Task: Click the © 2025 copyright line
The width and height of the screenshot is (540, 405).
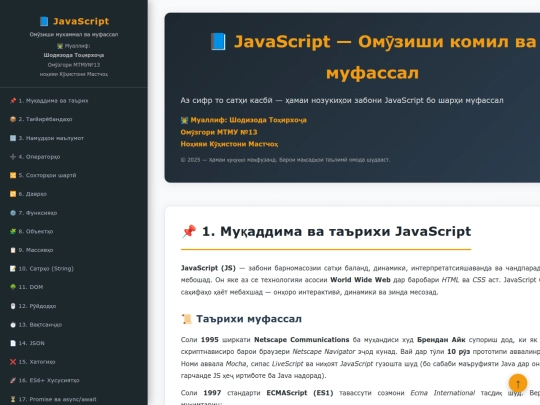Action: tap(285, 160)
